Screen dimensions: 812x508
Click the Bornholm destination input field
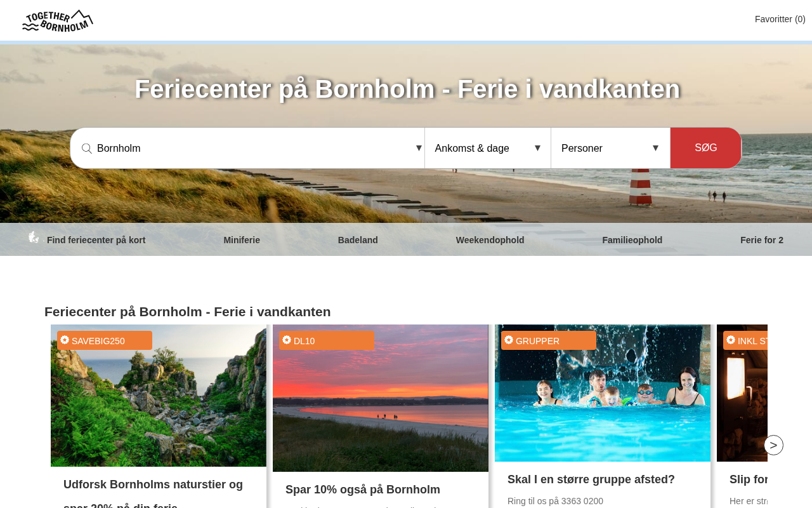(x=254, y=148)
